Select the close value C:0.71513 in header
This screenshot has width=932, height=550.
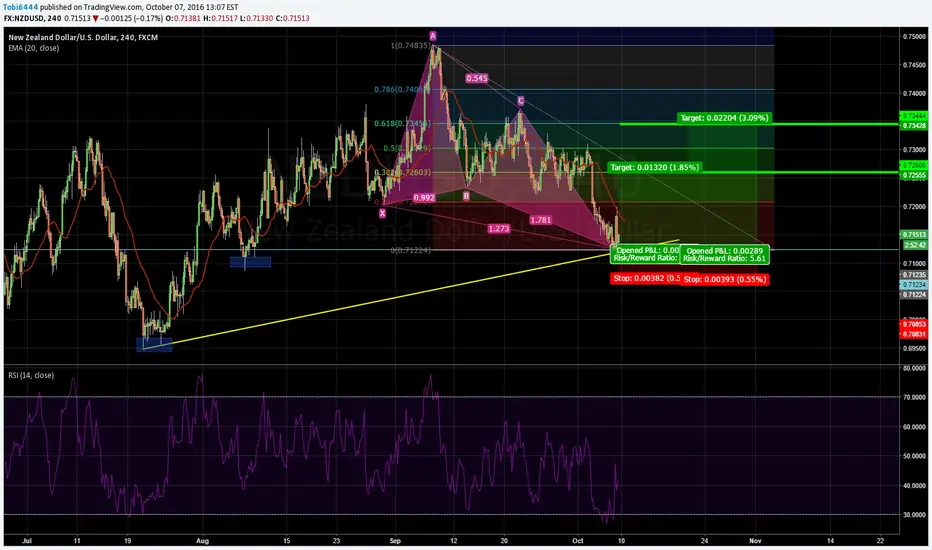[292, 18]
